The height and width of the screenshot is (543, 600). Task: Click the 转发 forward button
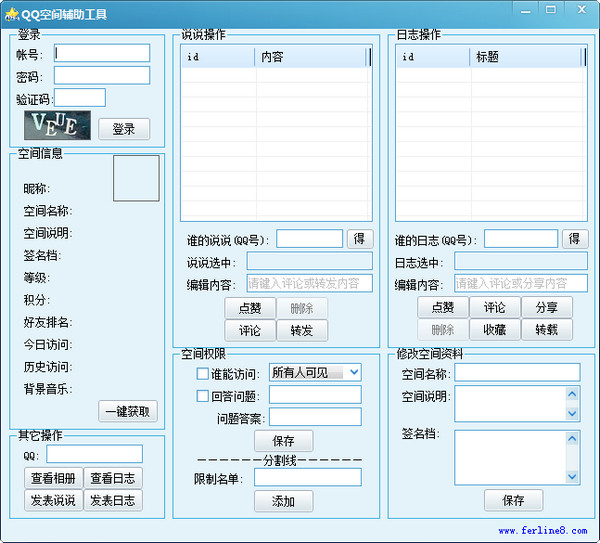point(302,330)
